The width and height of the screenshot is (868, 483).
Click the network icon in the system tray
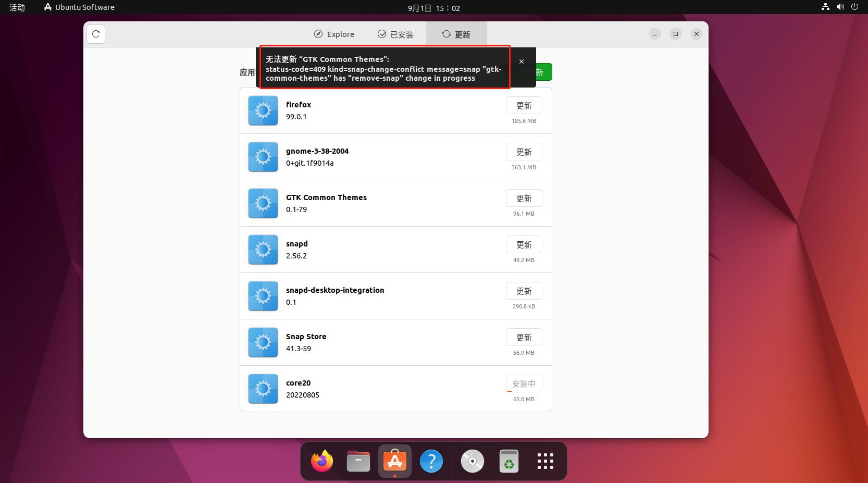tap(825, 7)
